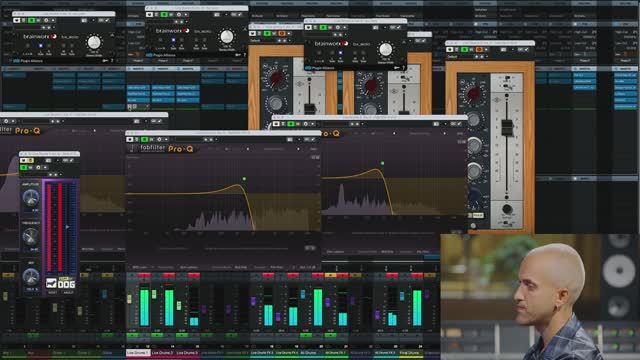Click the first toolbar icon in top-left bx_solo window
Viewport: 640px width, 360px height.
[x=17, y=20]
